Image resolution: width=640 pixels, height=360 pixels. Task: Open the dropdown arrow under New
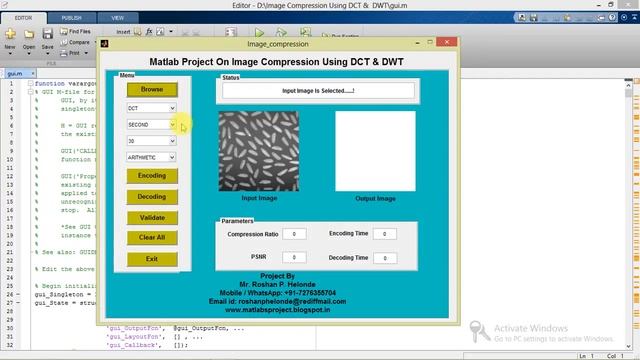coord(10,53)
